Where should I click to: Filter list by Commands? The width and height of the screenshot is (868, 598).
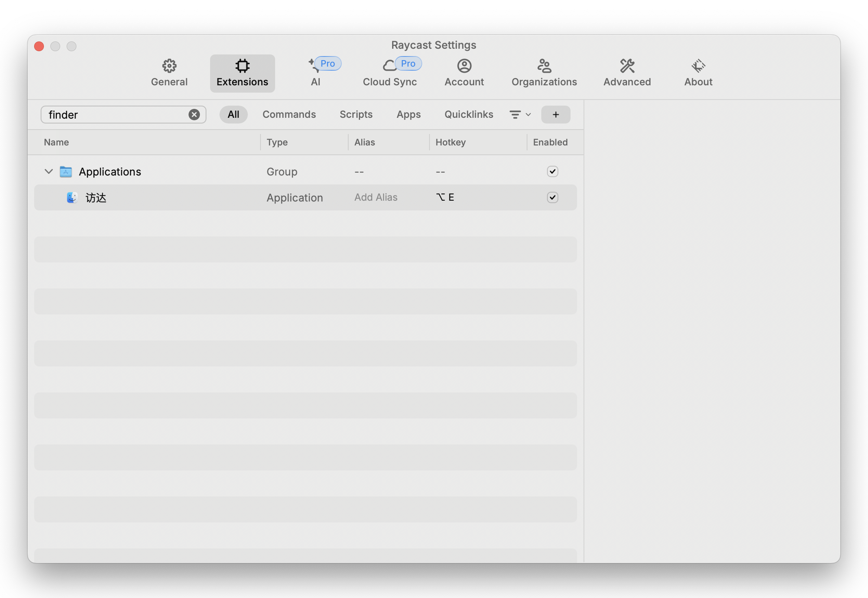point(289,115)
